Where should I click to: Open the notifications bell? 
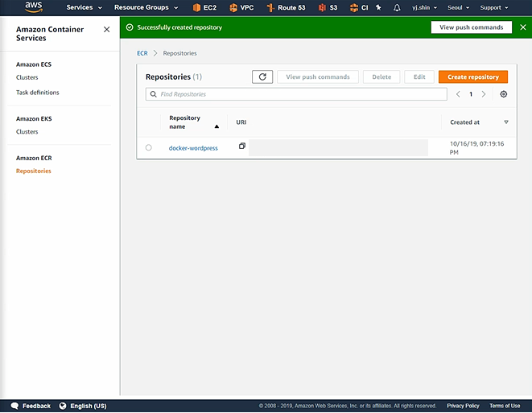coord(397,7)
